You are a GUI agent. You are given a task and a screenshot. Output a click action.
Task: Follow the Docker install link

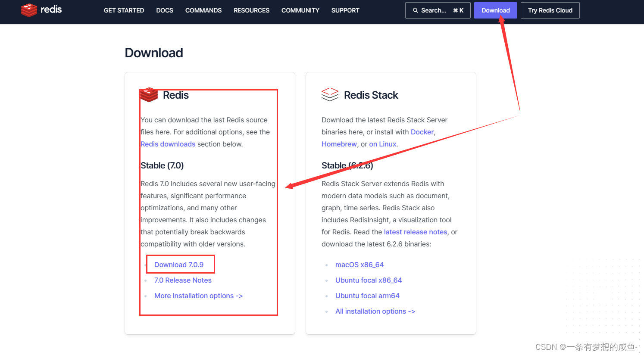[422, 132]
